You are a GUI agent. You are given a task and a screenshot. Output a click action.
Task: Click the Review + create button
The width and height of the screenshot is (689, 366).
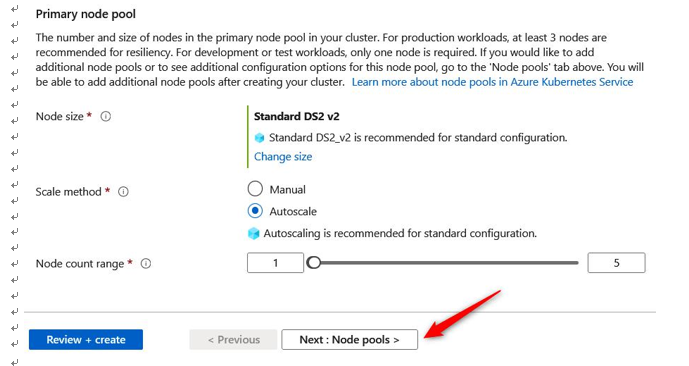86,340
